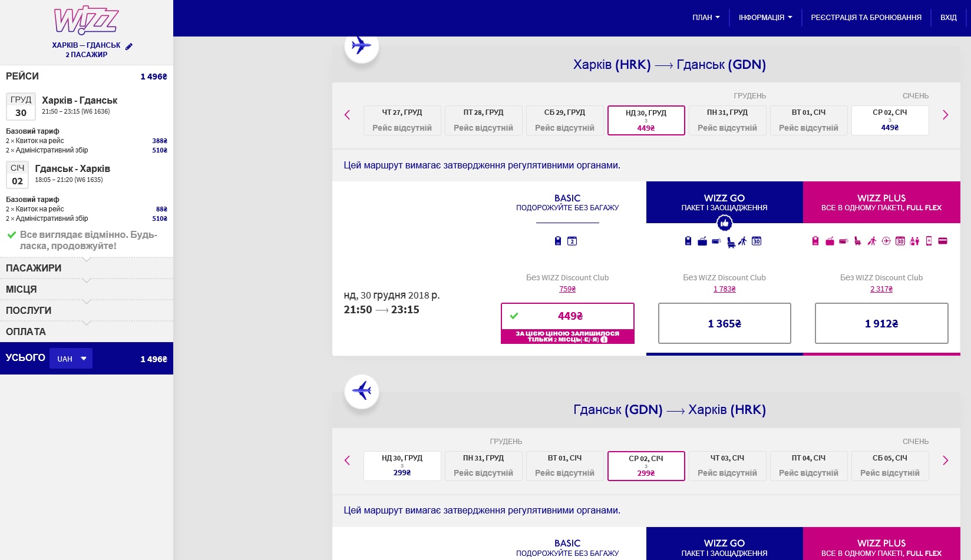Click the outbound flight airplane icon
Screen dimensions: 971x560
click(361, 45)
